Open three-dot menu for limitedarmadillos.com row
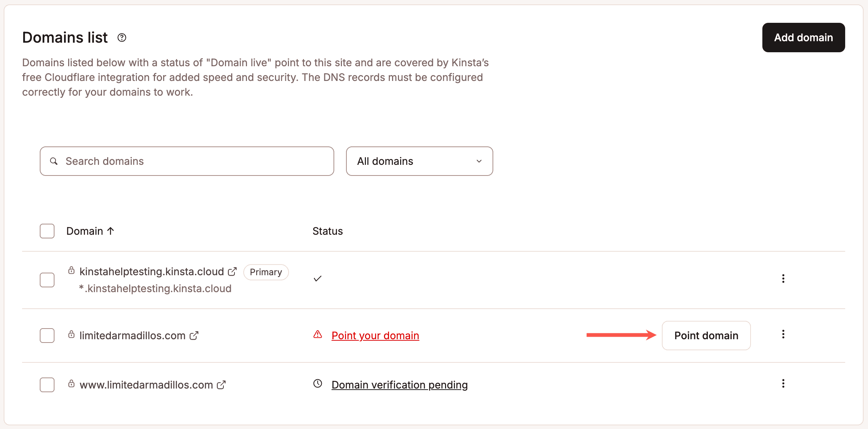Screen dimensions: 868x429 click(783, 334)
